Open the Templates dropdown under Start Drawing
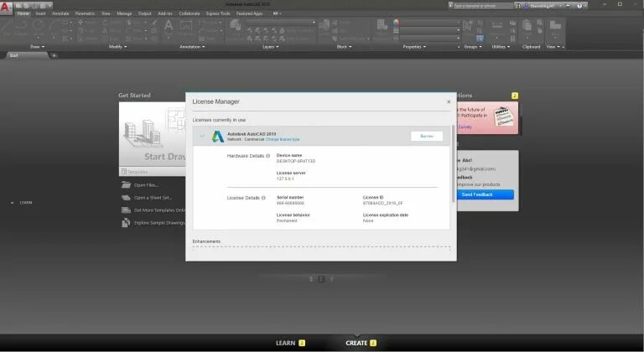The width and height of the screenshot is (644, 352). (x=153, y=172)
